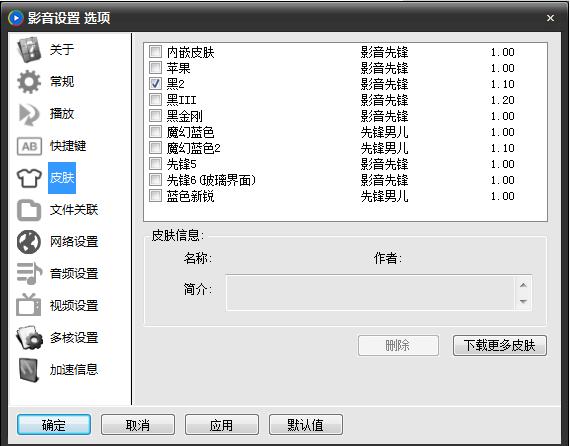Viewport: 570px width, 446px height.
Task: Click the 文件关联 folder icon
Action: coord(29,210)
